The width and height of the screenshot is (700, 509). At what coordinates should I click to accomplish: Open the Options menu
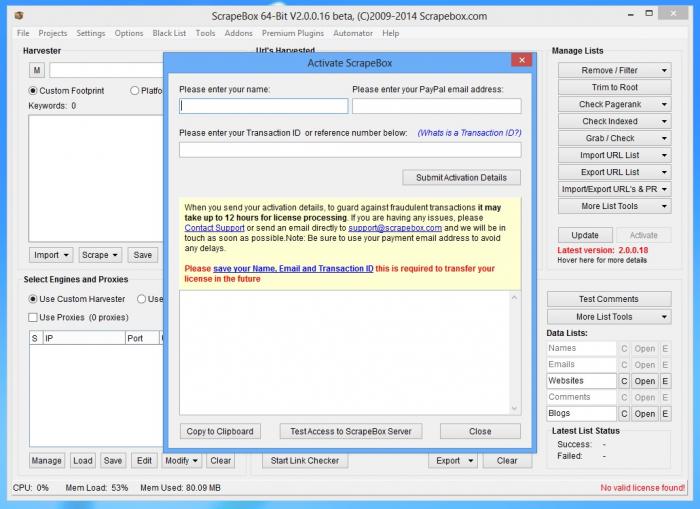click(x=129, y=33)
